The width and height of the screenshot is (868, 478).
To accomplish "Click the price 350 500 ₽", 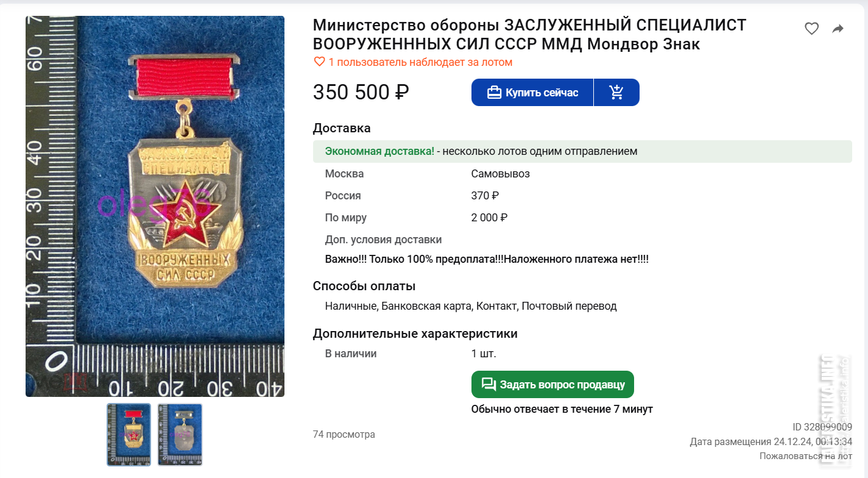I will [361, 92].
